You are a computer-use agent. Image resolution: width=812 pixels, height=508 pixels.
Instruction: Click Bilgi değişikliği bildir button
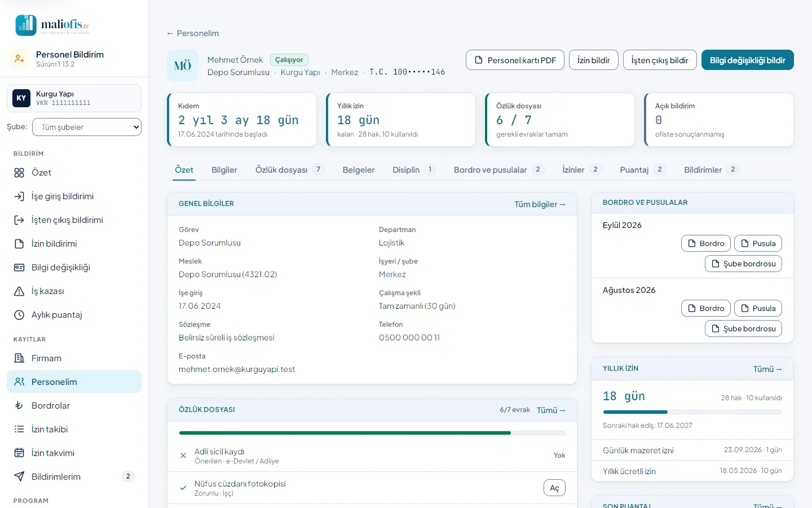click(x=748, y=60)
